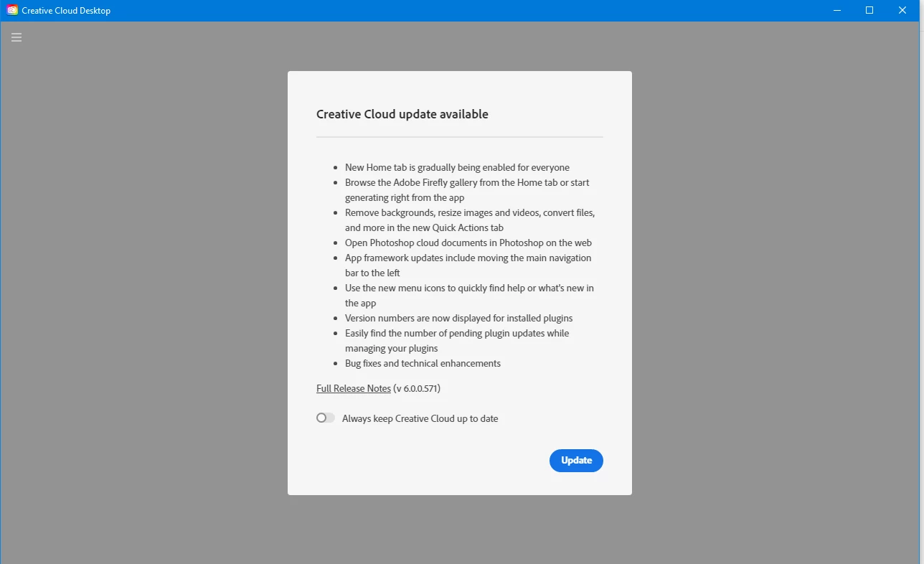Viewport: 924px width, 564px height.
Task: Click 'Version numbers are now displayed' bullet
Action: (458, 318)
